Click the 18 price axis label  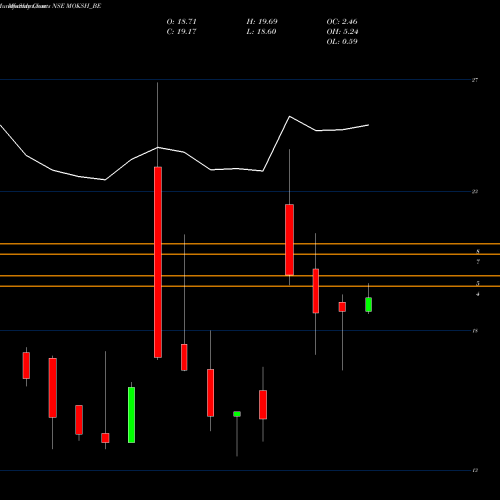pyautogui.click(x=475, y=331)
